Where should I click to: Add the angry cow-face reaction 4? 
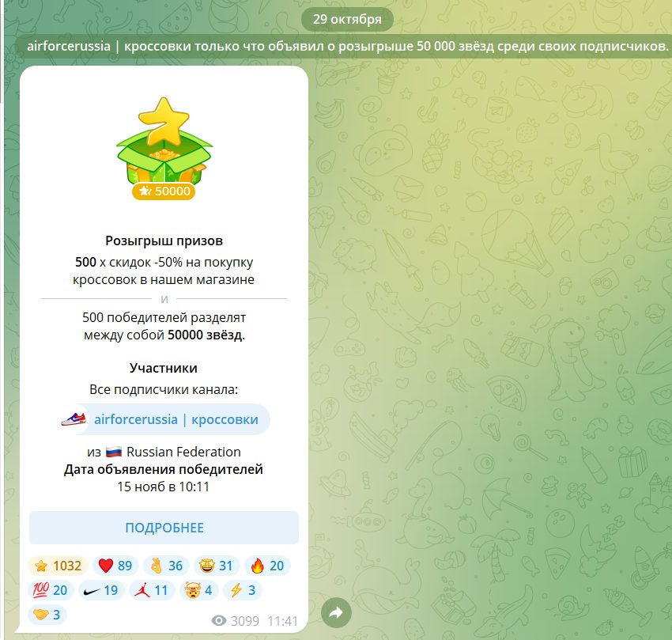click(198, 590)
